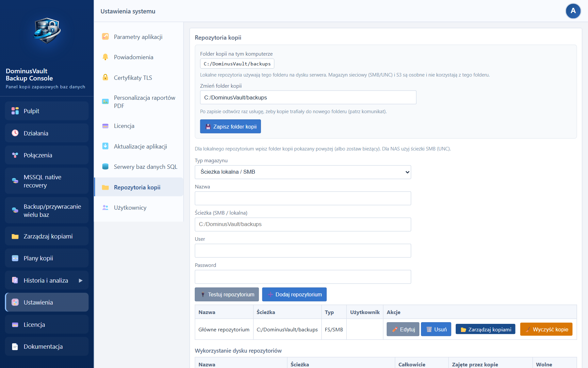Click the Testuj repozytorium button

(227, 294)
